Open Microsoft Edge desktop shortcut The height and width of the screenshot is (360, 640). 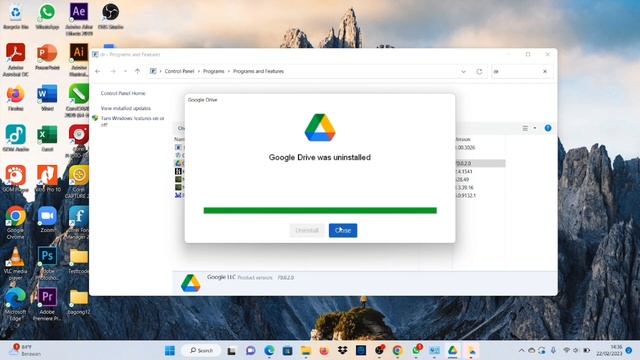click(16, 304)
